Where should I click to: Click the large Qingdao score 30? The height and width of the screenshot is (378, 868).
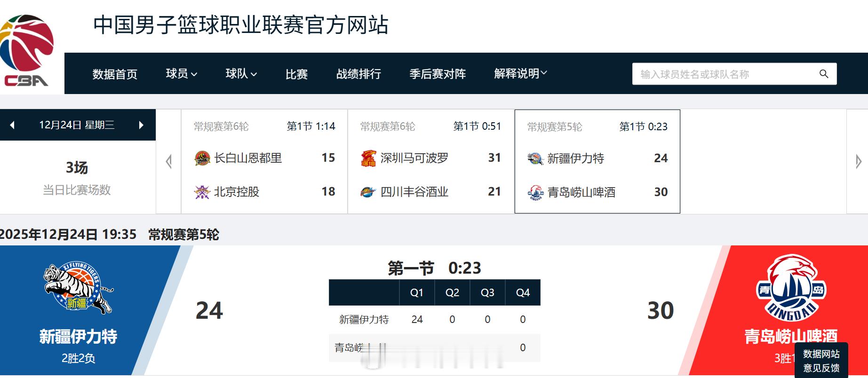click(x=661, y=311)
